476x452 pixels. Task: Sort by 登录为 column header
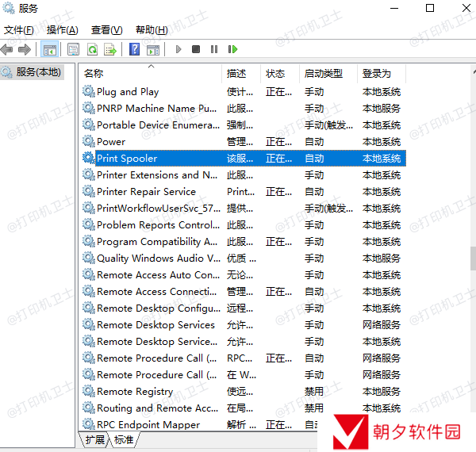[x=382, y=73]
